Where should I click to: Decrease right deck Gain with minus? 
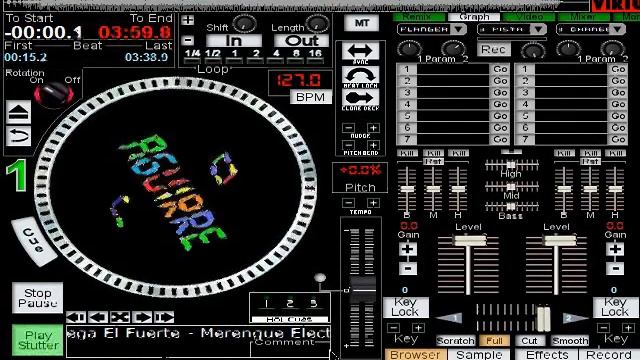(x=615, y=269)
